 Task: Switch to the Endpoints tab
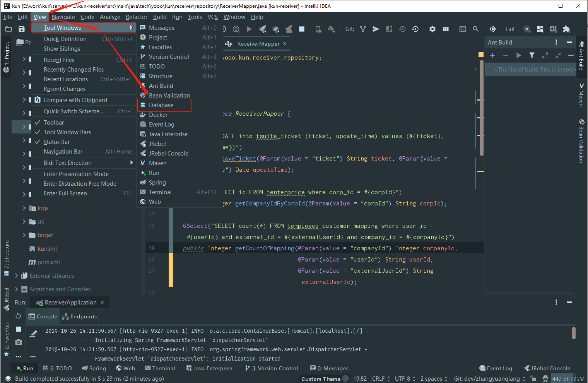click(x=79, y=316)
